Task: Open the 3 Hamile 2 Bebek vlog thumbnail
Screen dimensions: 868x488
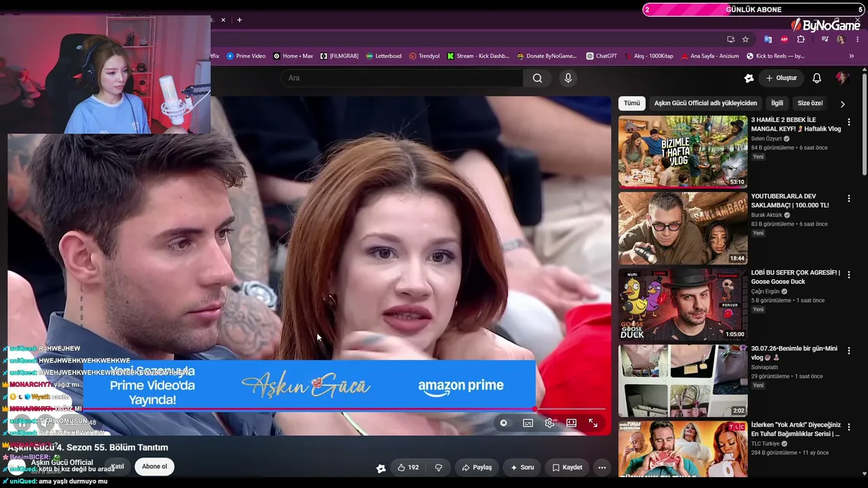Action: pyautogui.click(x=683, y=152)
